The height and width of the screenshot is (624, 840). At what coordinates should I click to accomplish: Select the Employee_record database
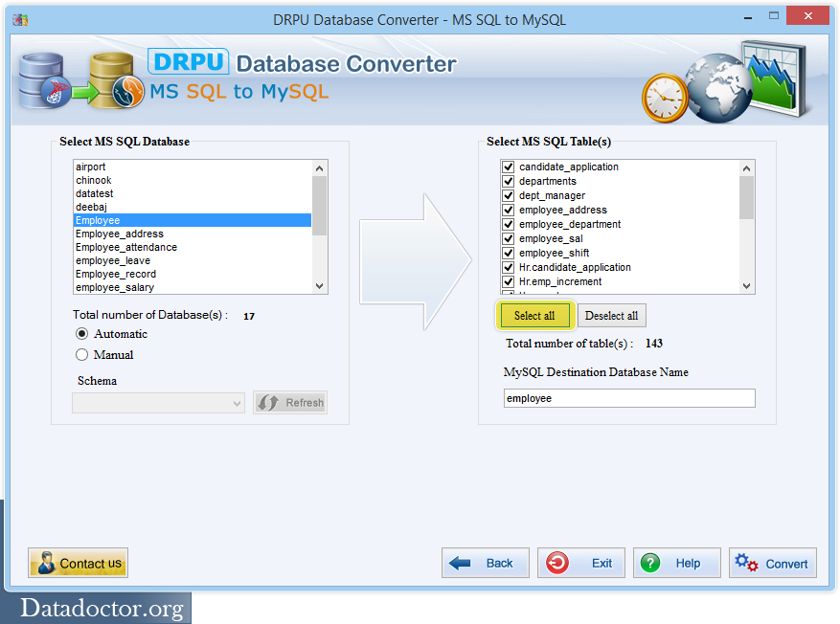point(193,274)
